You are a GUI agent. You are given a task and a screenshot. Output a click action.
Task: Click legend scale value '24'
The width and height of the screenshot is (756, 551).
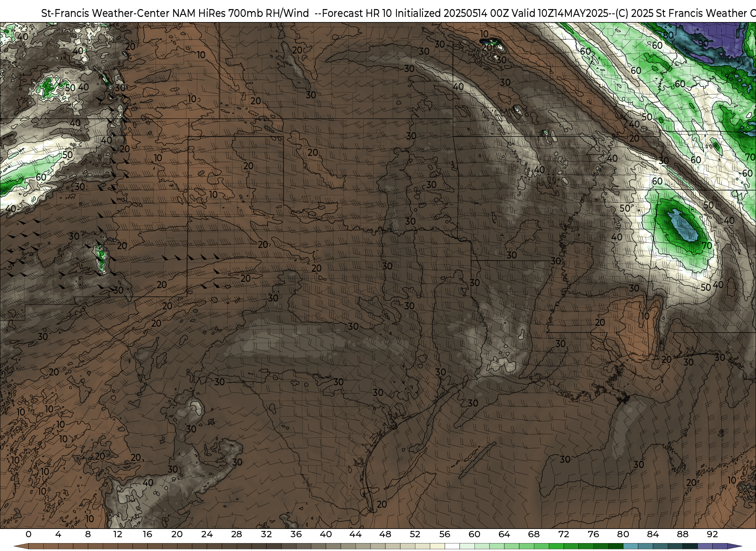pos(207,534)
